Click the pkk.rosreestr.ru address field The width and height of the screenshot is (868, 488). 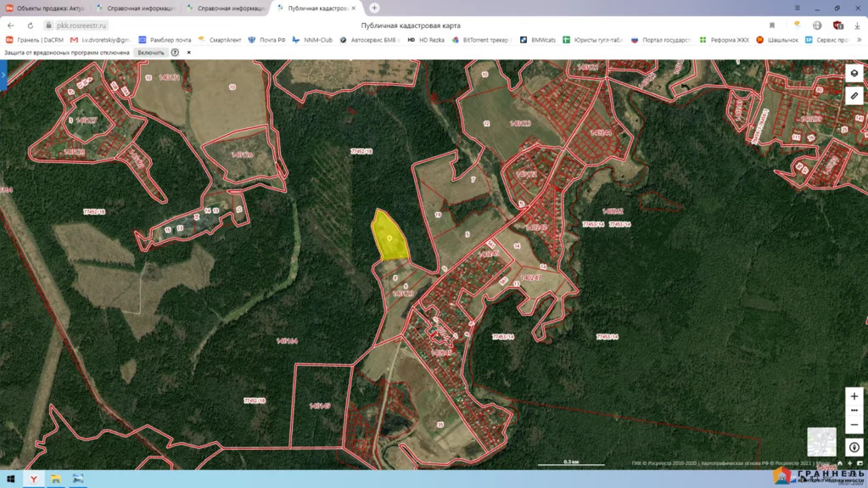point(81,25)
